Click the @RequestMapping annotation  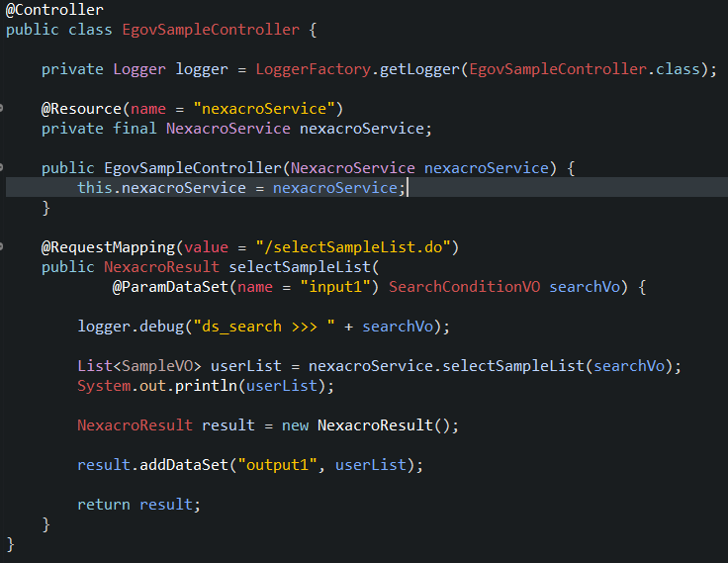[108, 247]
